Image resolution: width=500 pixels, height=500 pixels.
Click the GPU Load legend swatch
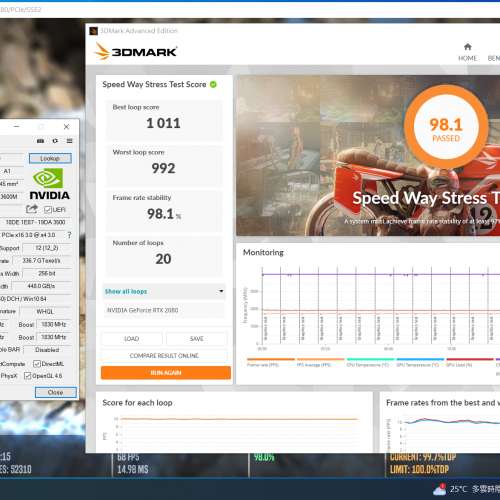(470, 359)
